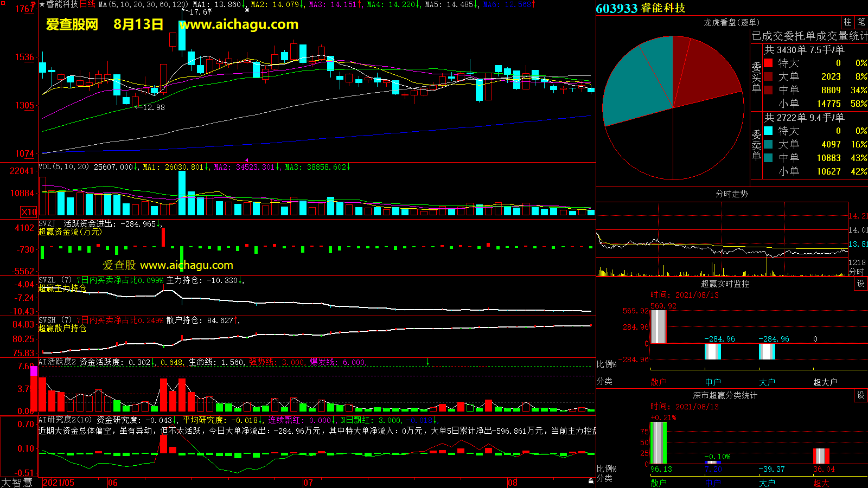Click the magenta arrow marker above volume pane
This screenshot has height=488, width=868.
(246, 160)
